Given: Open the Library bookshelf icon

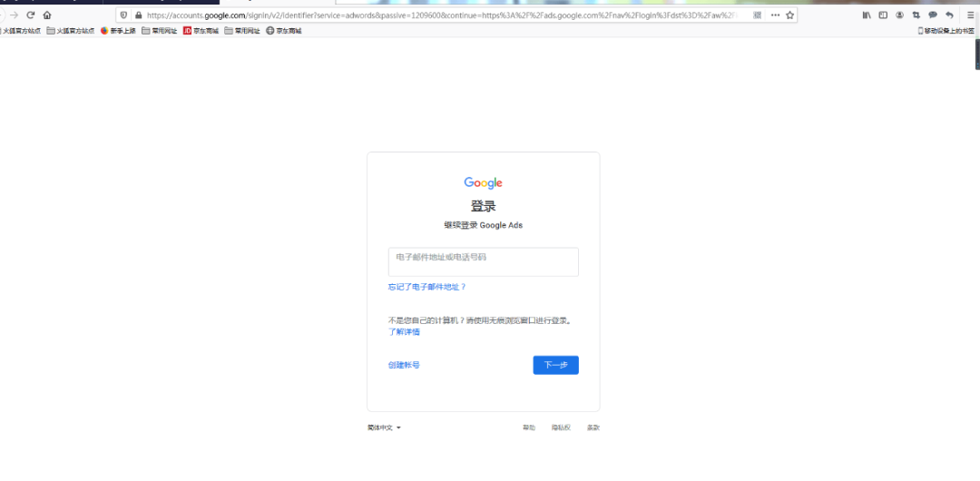Looking at the screenshot, I should (867, 15).
